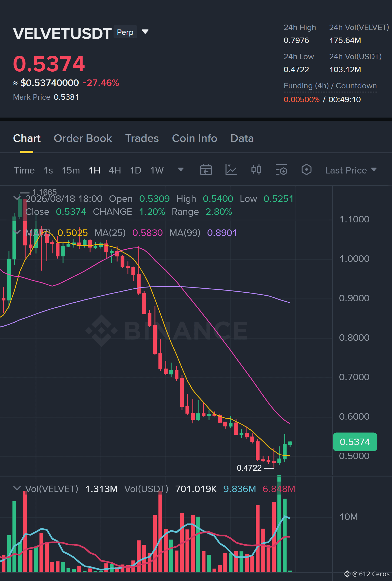Viewport: 392px width, 581px height.
Task: Select the 1W interval
Action: (x=157, y=170)
